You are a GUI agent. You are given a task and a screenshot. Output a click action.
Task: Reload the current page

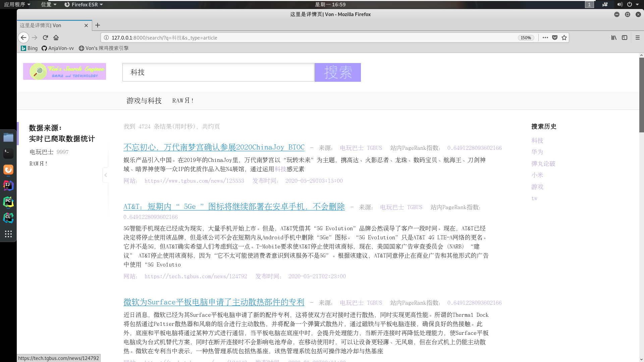(45, 38)
